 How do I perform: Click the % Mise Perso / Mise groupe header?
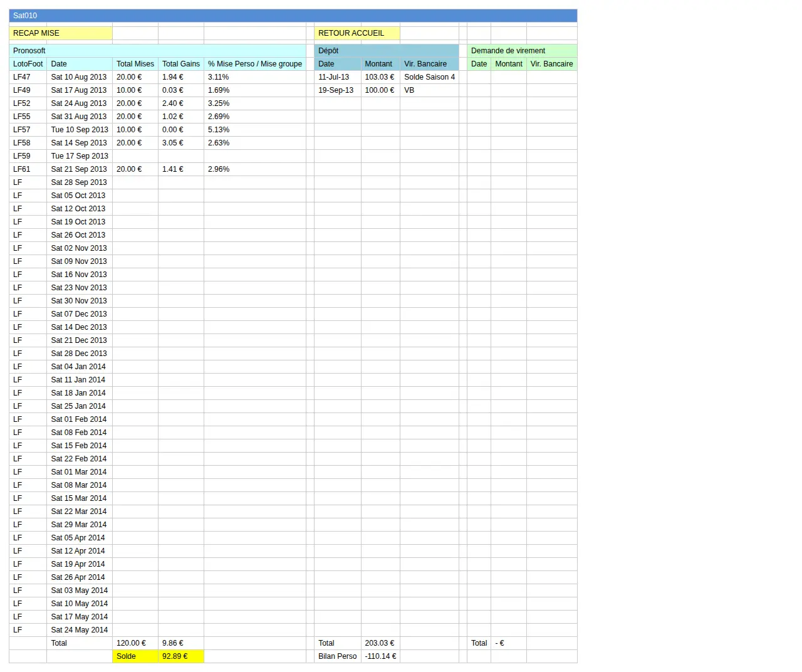[x=255, y=64]
